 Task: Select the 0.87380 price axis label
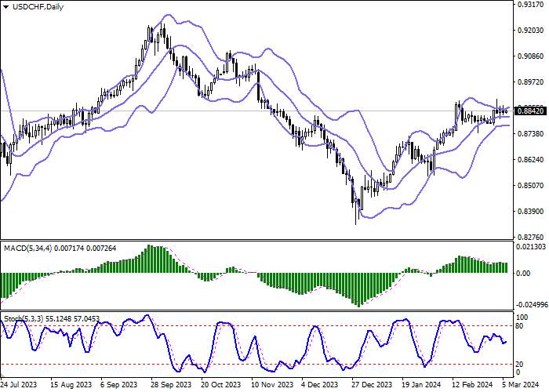coord(531,134)
